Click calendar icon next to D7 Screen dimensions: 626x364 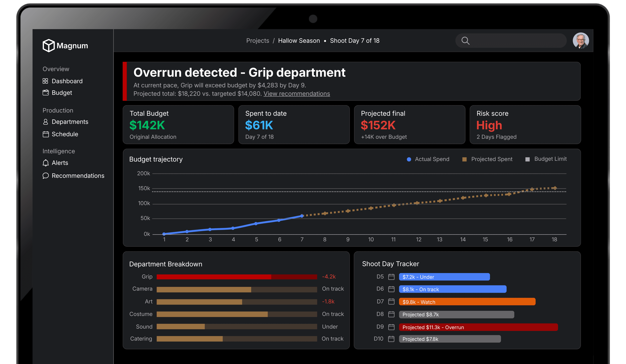[391, 301]
